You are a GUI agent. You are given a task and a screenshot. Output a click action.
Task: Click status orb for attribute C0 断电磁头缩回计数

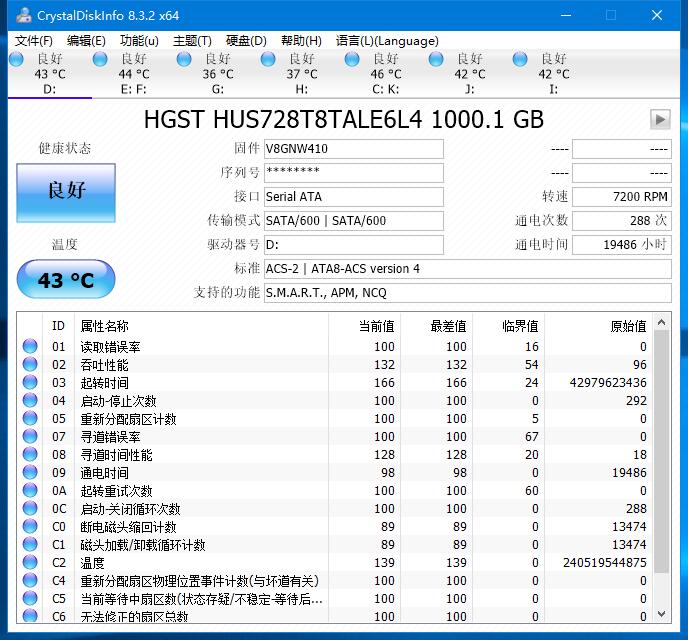[30, 526]
